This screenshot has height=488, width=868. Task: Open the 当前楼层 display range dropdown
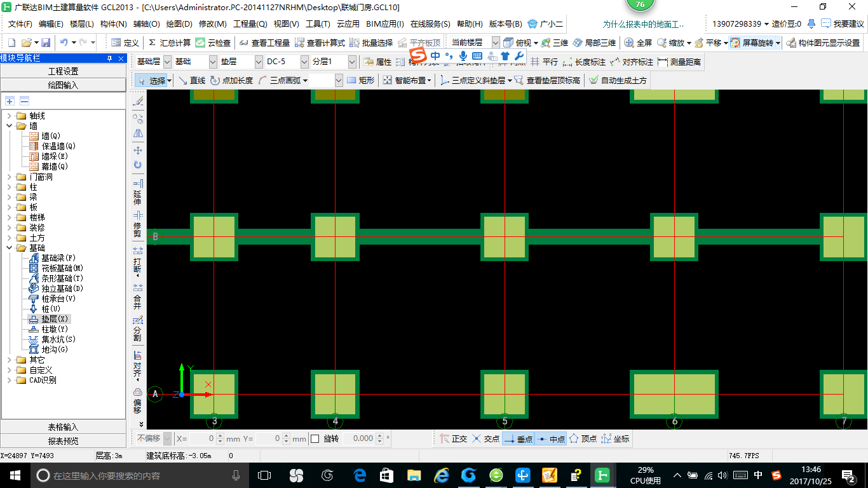[496, 43]
